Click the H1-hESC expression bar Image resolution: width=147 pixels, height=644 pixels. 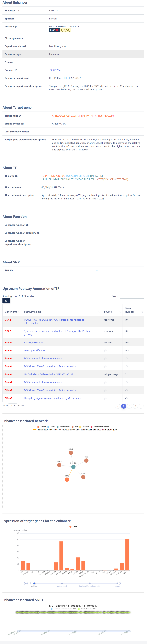pos(61,556)
